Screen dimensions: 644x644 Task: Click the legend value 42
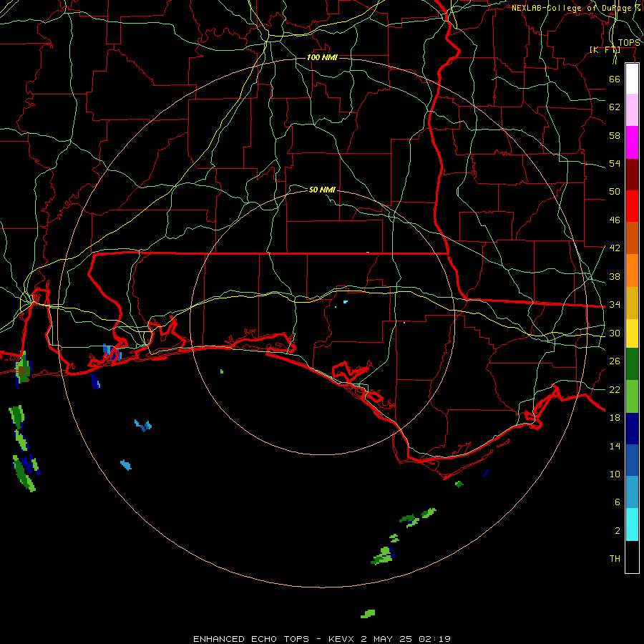(615, 248)
